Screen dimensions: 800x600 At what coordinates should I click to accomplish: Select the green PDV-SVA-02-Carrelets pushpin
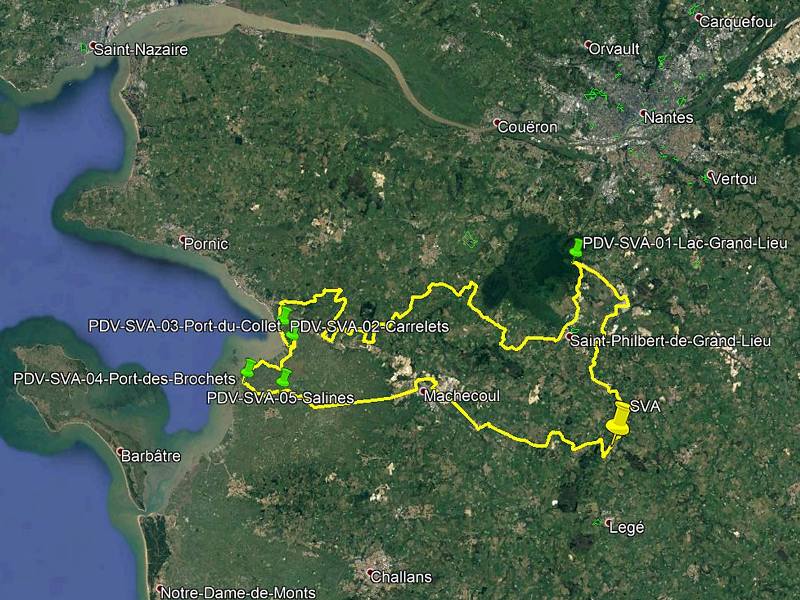[293, 334]
